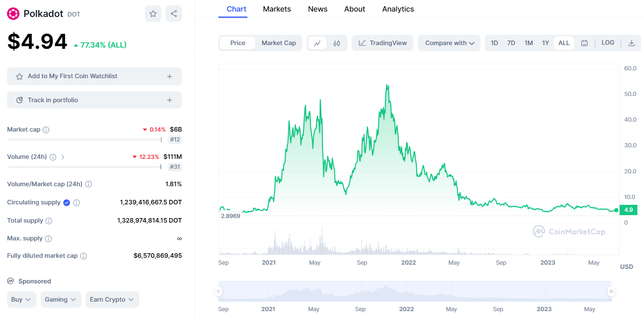The image size is (644, 319).
Task: Open the Markets tab
Action: pos(277,9)
